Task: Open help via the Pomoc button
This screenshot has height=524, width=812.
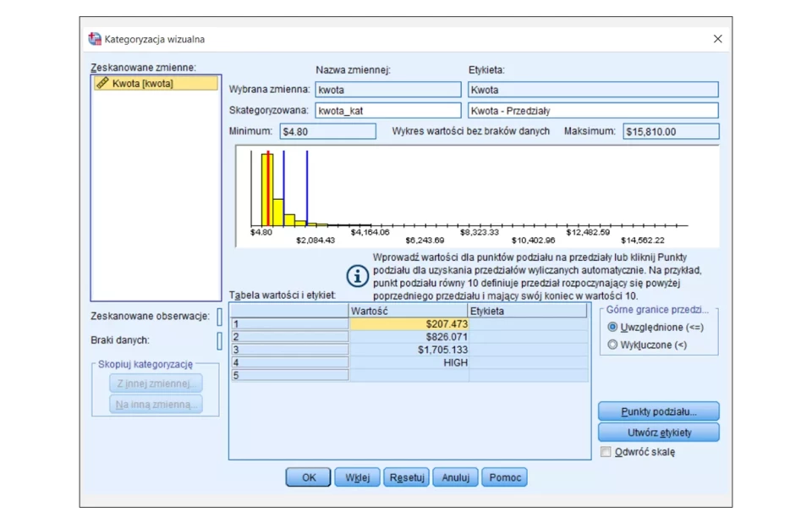Action: tap(505, 477)
